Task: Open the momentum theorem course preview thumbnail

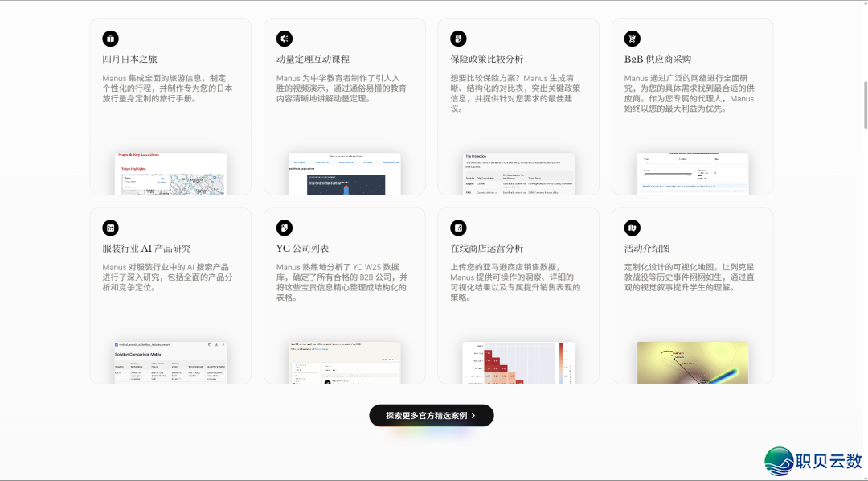Action: click(344, 174)
